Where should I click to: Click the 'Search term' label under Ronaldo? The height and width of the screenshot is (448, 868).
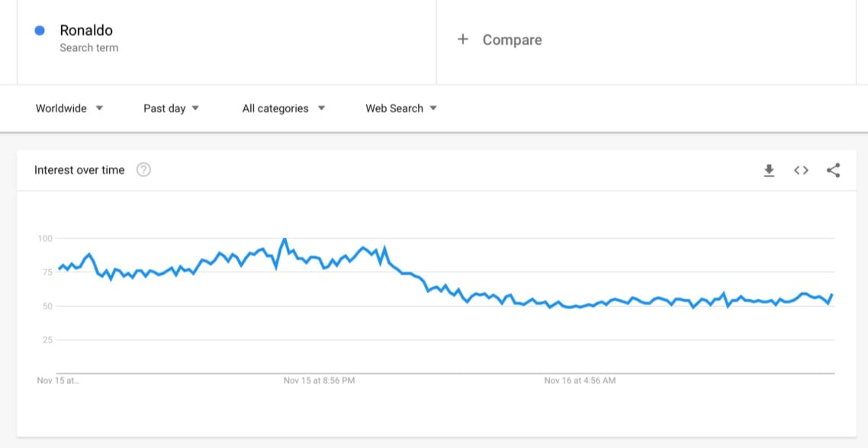pyautogui.click(x=89, y=48)
